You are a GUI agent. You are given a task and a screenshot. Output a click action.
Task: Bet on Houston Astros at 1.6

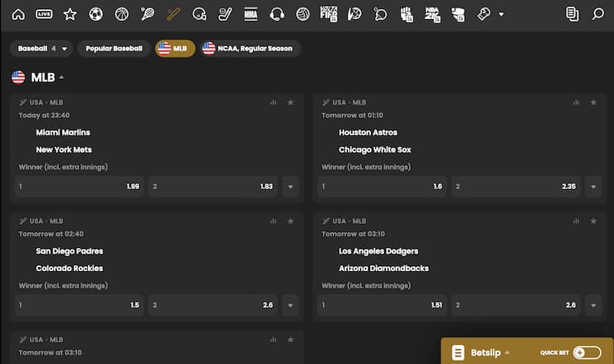pyautogui.click(x=383, y=187)
